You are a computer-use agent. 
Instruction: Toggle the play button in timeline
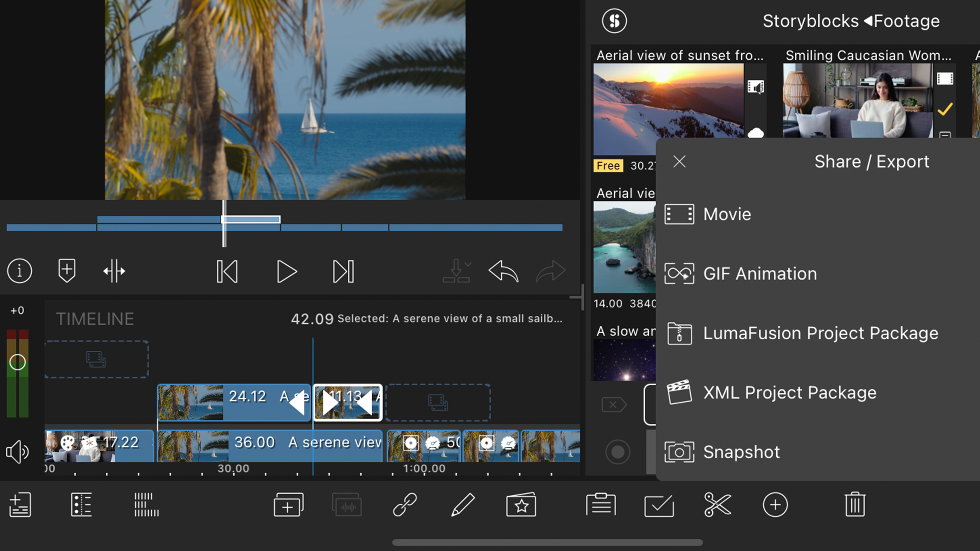point(286,271)
